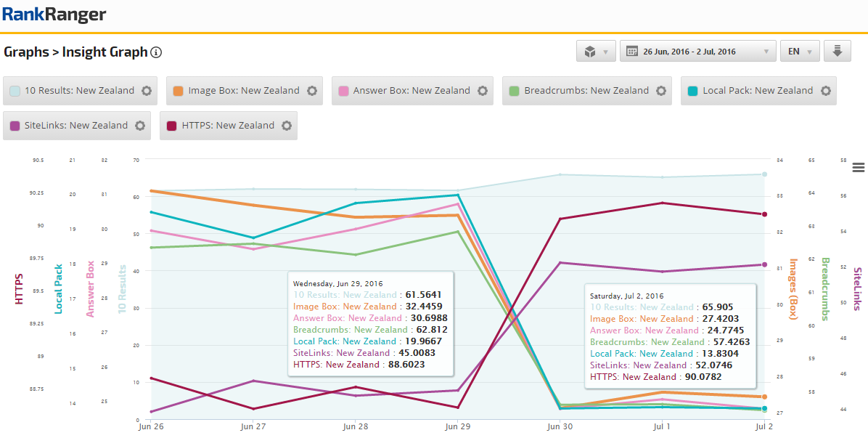Screen dimensions: 868x438
Task: Toggle the HTTPS: New Zealand series
Action: pos(222,126)
